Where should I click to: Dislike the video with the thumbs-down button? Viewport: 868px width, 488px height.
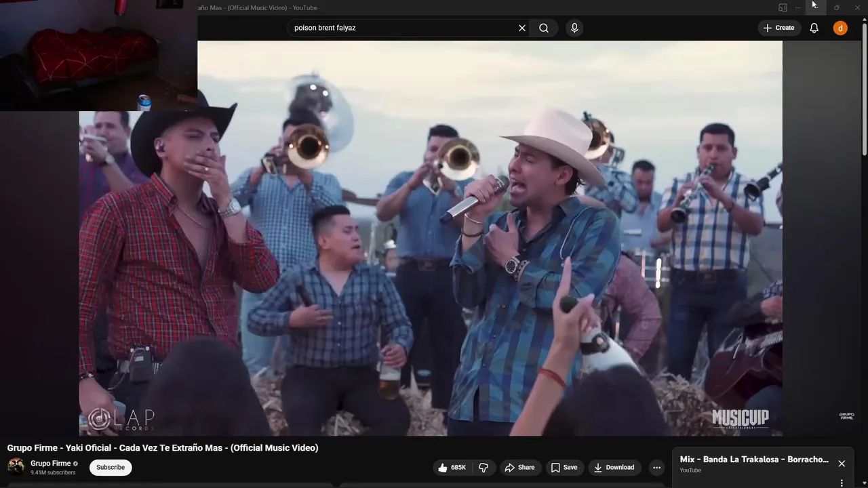(x=484, y=468)
